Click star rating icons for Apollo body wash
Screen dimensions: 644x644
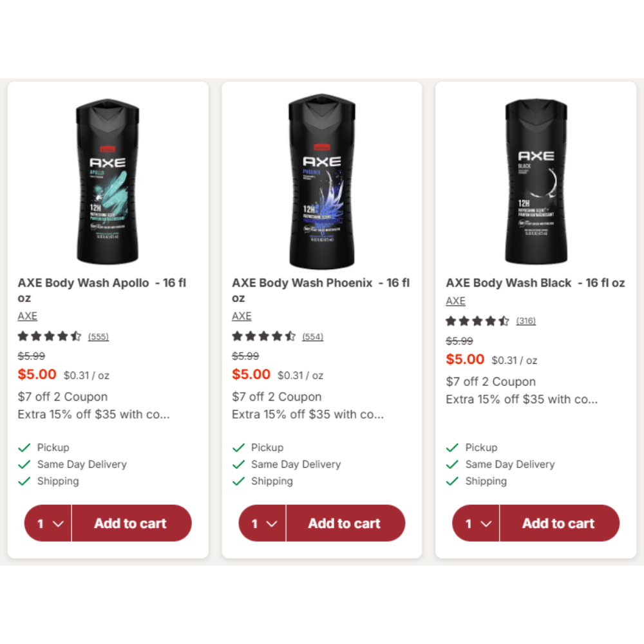[x=50, y=336]
